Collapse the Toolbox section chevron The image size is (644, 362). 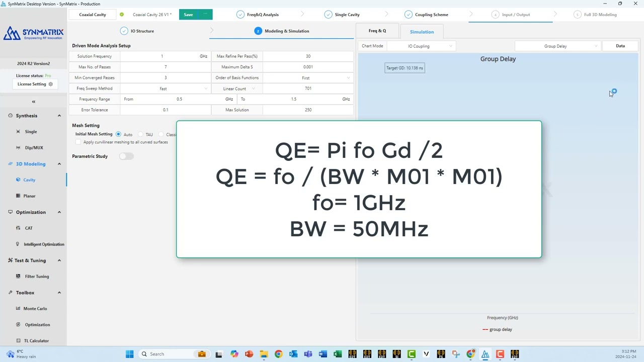click(59, 293)
